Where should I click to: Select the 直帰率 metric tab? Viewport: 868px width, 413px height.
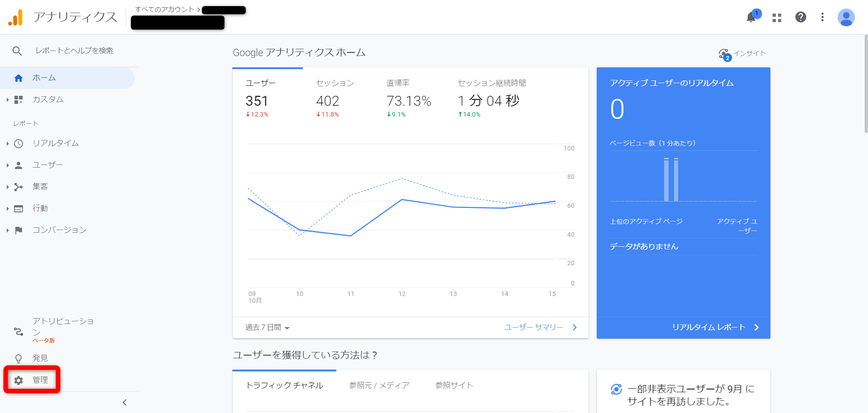click(x=410, y=99)
